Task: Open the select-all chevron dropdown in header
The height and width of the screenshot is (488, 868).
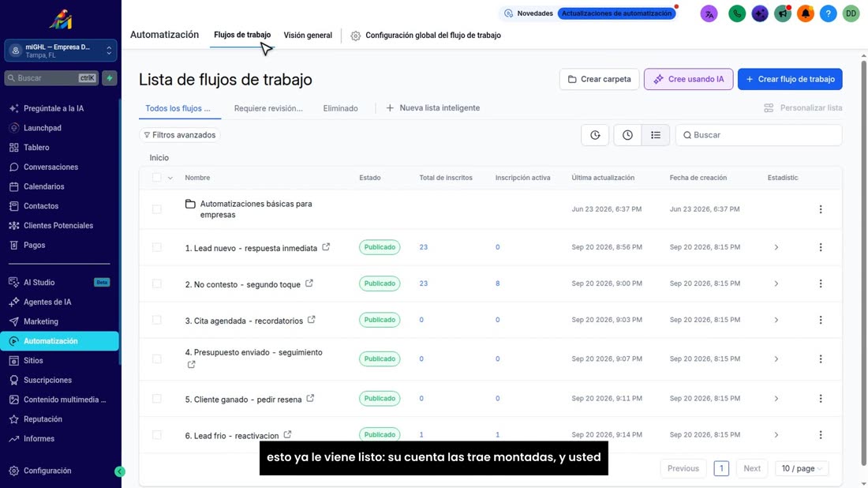Action: 170,178
